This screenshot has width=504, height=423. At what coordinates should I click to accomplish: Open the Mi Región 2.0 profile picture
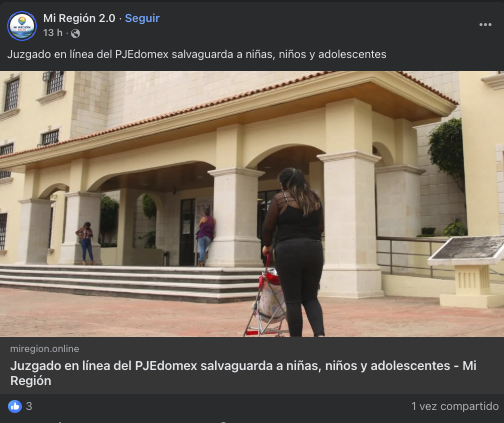22,26
